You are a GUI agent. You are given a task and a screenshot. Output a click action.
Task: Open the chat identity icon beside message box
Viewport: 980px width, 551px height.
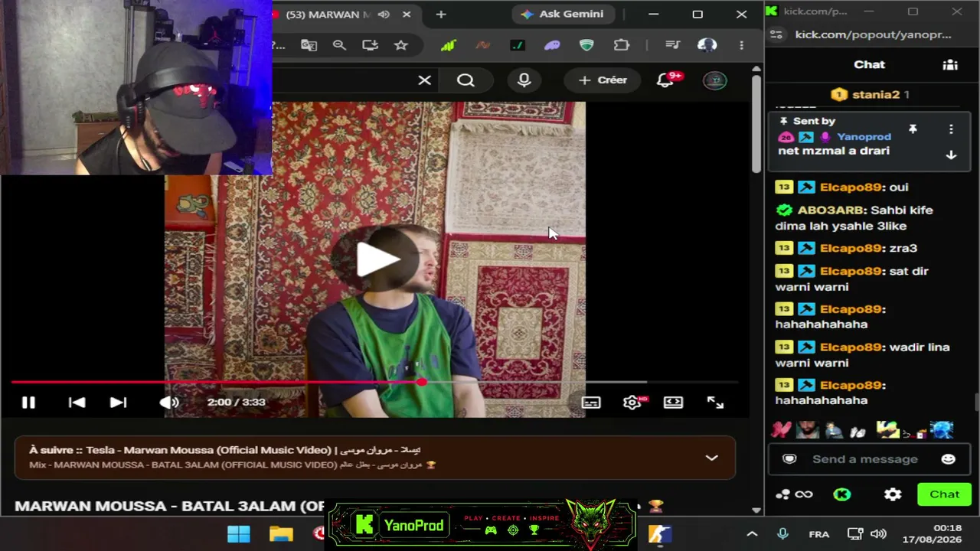tap(789, 459)
